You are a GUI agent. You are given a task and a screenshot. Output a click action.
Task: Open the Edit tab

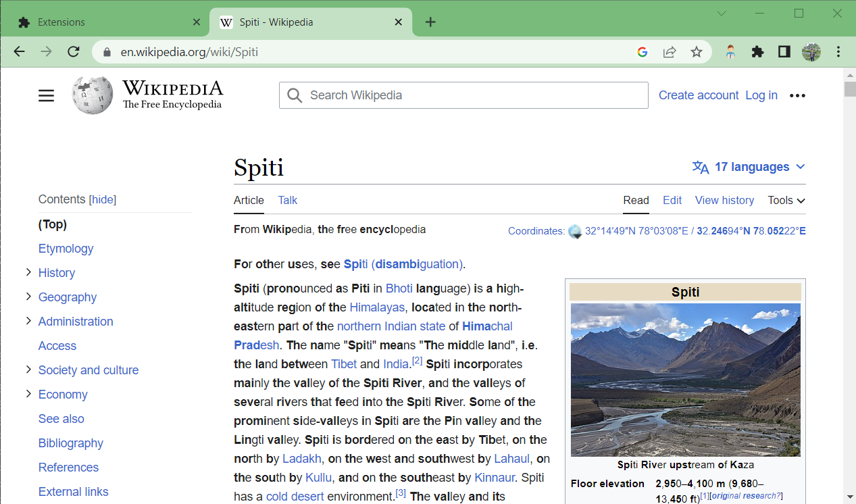[672, 200]
